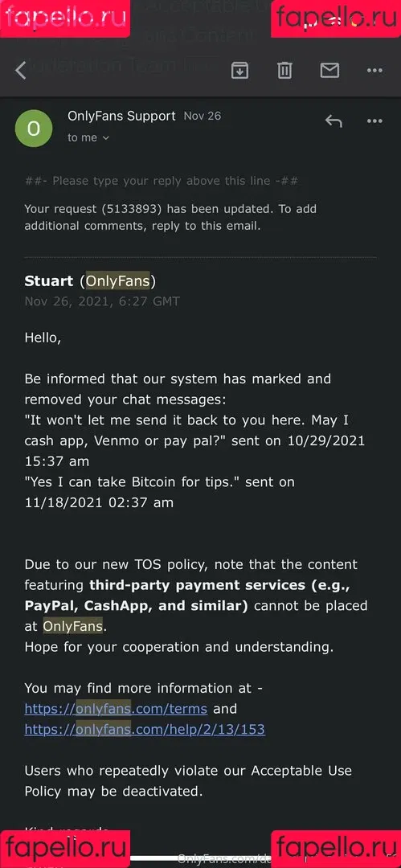Tap the Stuart agent name in message
Screen dimensions: 401x868
[49, 281]
